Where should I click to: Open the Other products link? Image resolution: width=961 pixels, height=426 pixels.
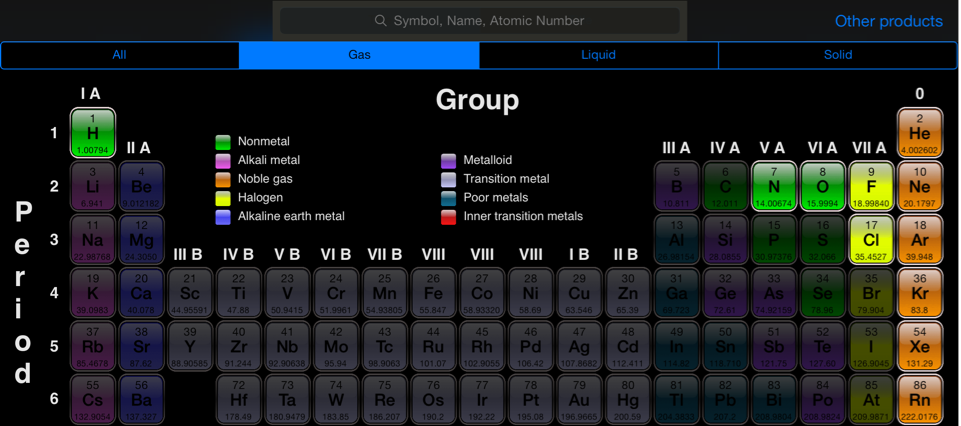(888, 21)
